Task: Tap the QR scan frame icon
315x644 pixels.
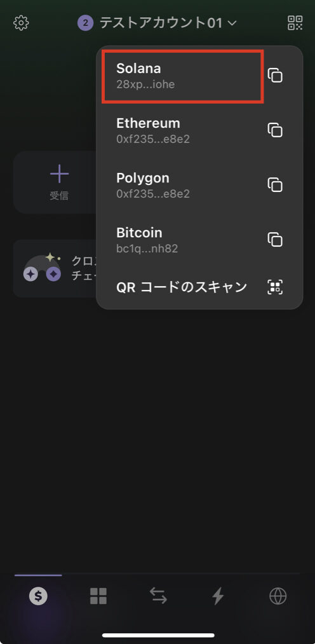Action: click(x=275, y=287)
